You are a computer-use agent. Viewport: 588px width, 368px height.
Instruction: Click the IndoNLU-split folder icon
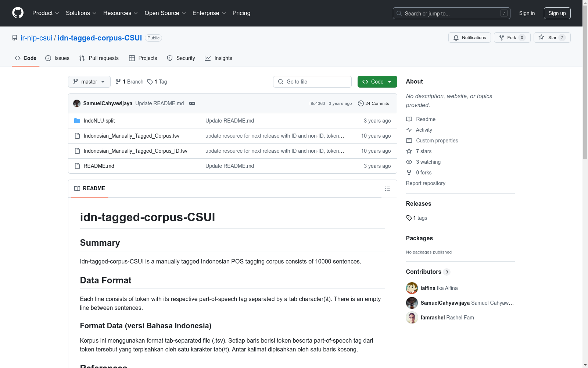(77, 121)
